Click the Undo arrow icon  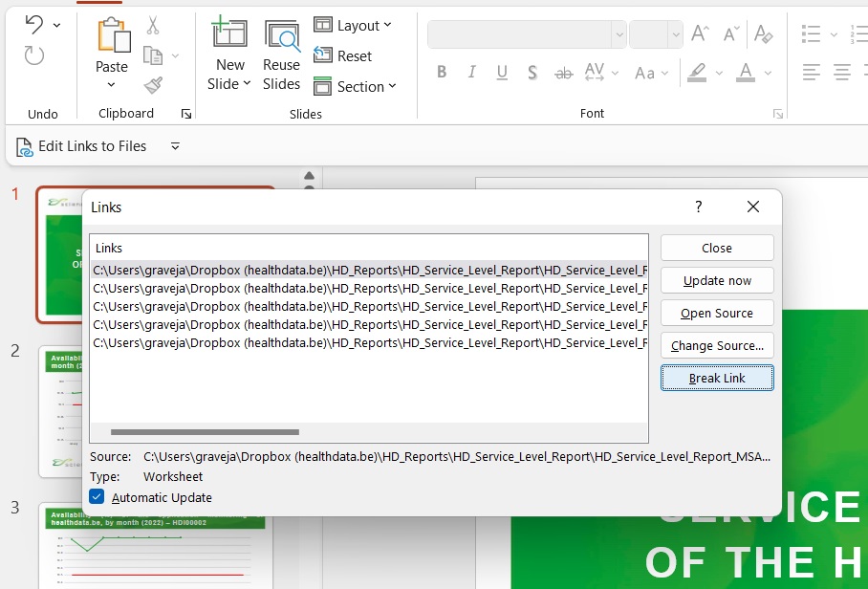point(33,24)
